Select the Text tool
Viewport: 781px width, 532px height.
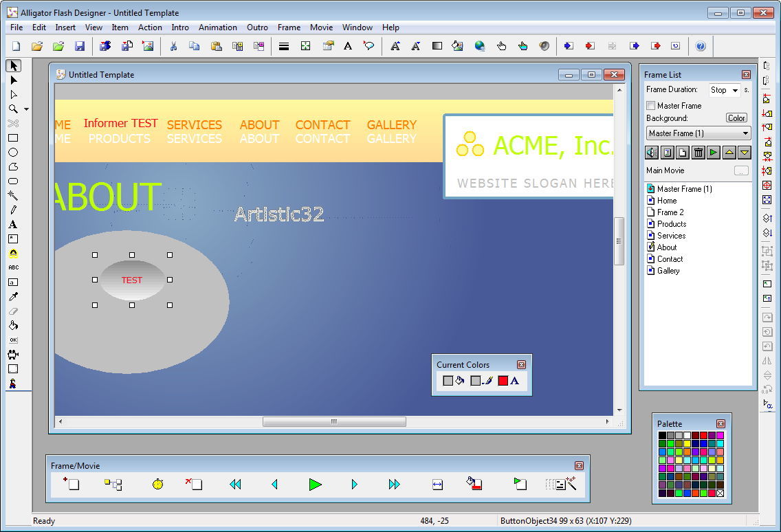point(12,224)
